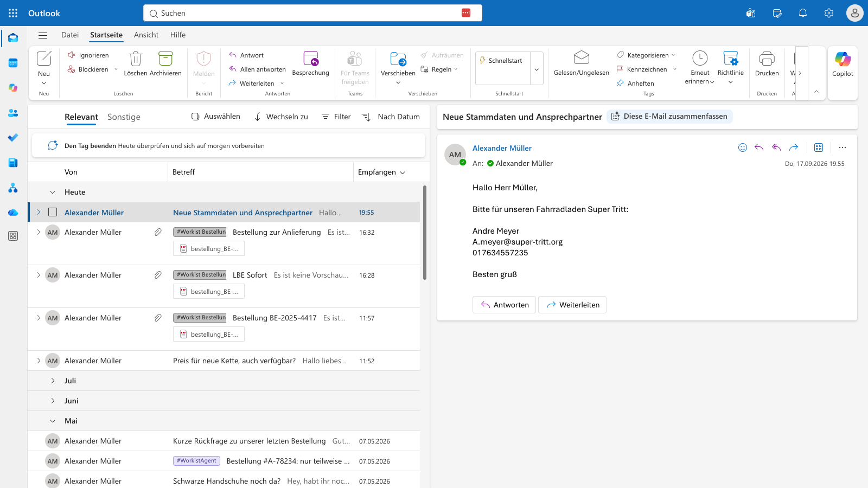Viewport: 868px width, 488px height.
Task: Open People contacts in the sidebar
Action: [x=13, y=113]
